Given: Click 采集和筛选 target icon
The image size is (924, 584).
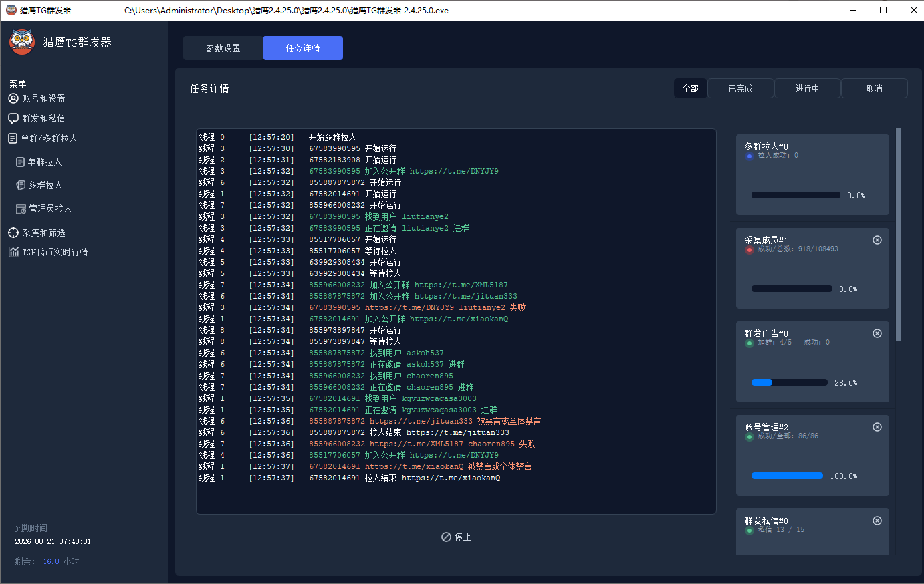Looking at the screenshot, I should pos(13,233).
